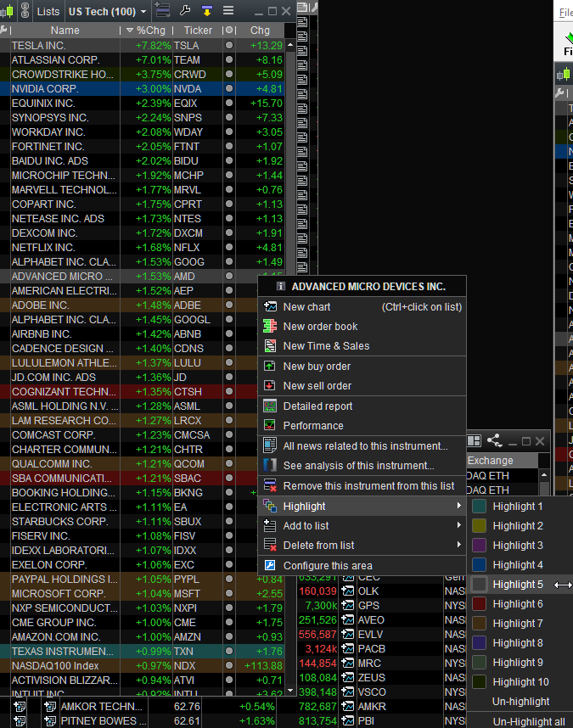Open Performance from the context menu
This screenshot has width=573, height=728.
coord(362,426)
